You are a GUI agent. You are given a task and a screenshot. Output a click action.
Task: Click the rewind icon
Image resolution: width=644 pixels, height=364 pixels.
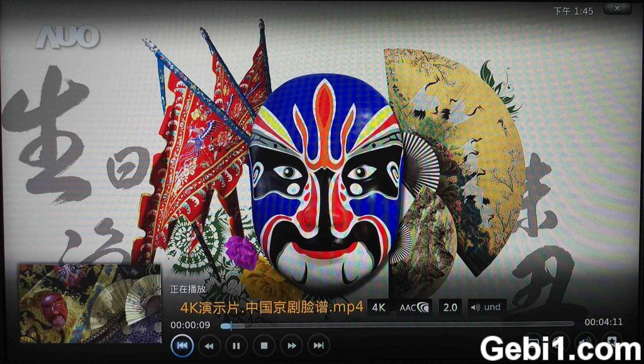(x=209, y=345)
